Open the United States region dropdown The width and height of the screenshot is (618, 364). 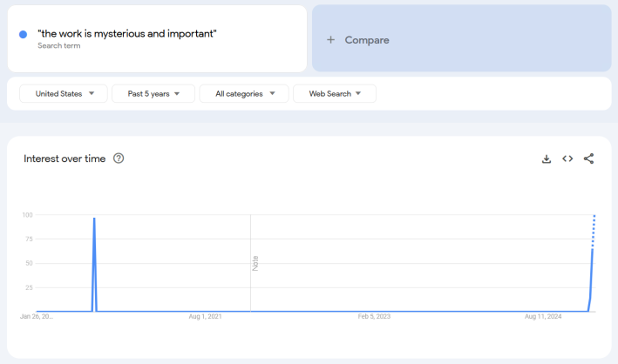click(64, 94)
